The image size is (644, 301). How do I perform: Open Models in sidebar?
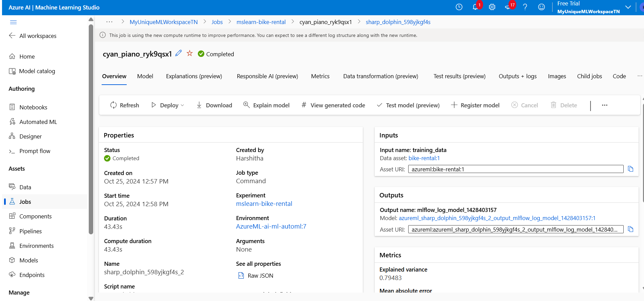click(23, 260)
